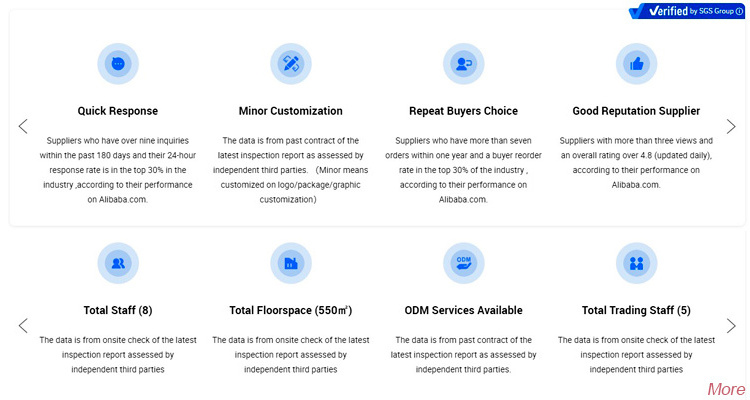Click the Repeat Buyers Choice heading
The image size is (750, 400).
[x=463, y=111]
